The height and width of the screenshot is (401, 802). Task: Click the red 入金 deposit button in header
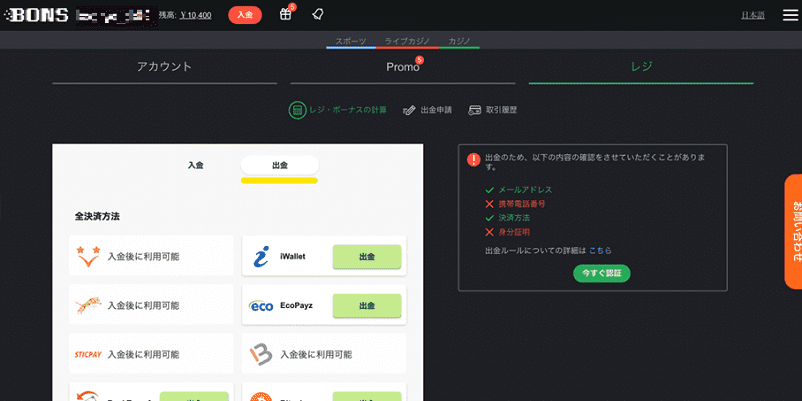click(x=245, y=15)
